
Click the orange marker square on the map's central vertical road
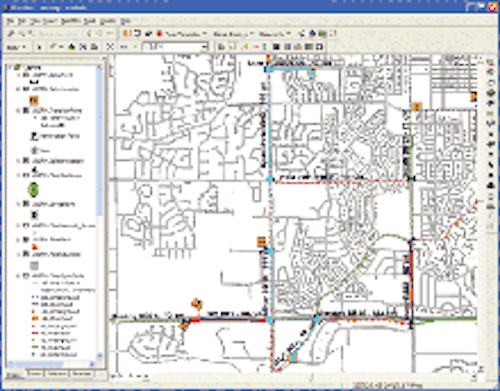click(262, 242)
